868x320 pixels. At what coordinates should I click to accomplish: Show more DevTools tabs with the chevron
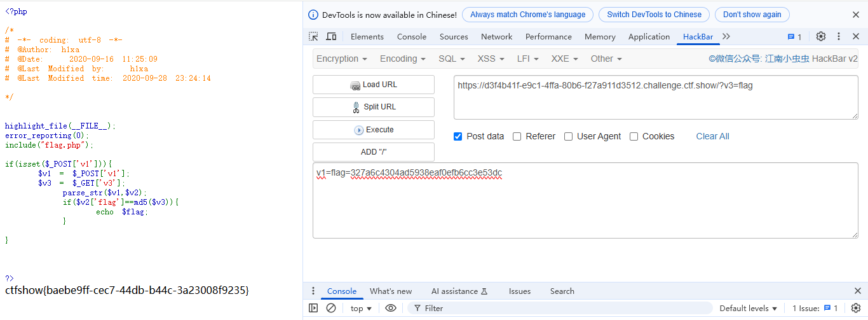[726, 37]
